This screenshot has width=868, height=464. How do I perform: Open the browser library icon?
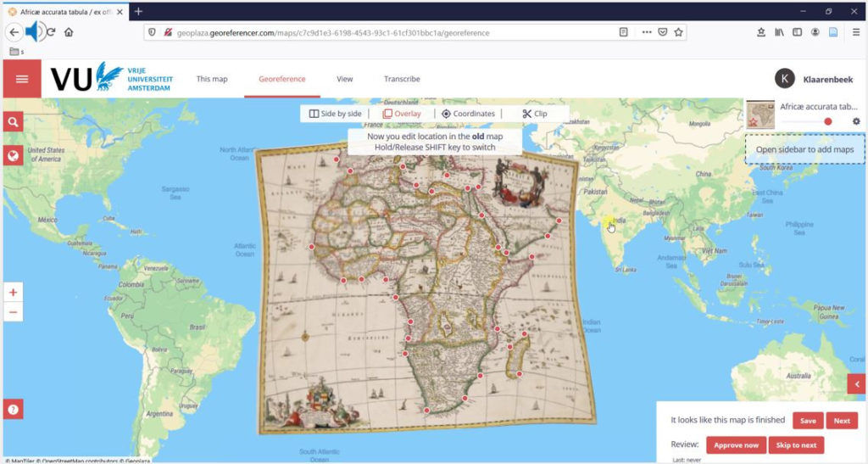coord(779,32)
